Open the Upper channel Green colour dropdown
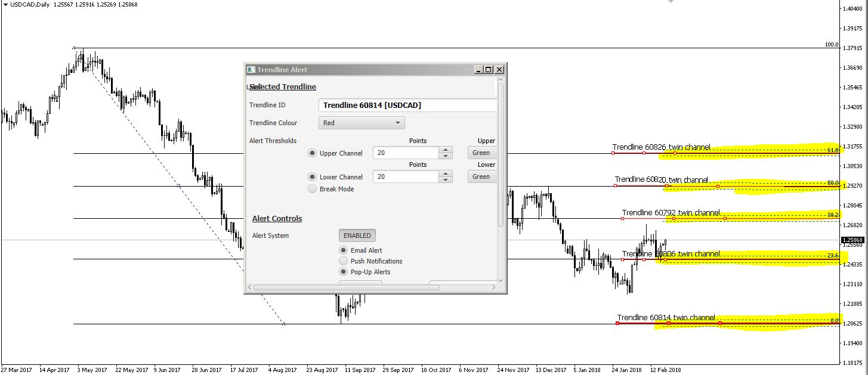The width and height of the screenshot is (868, 375). click(x=481, y=153)
